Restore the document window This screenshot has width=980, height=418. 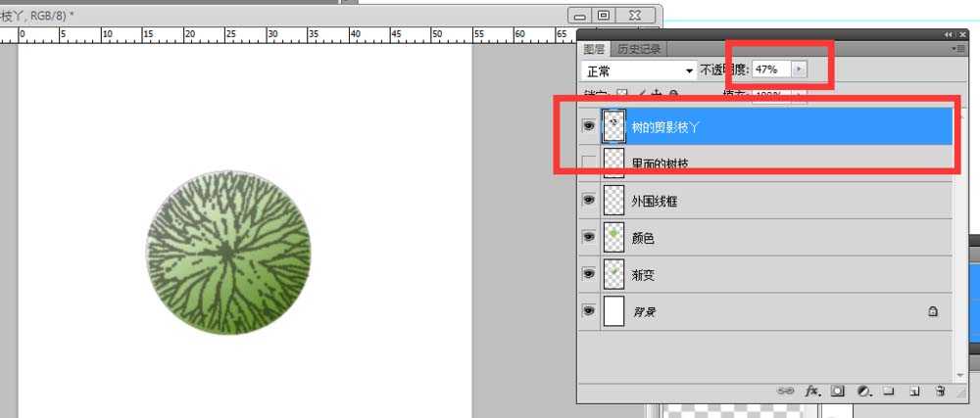(603, 15)
